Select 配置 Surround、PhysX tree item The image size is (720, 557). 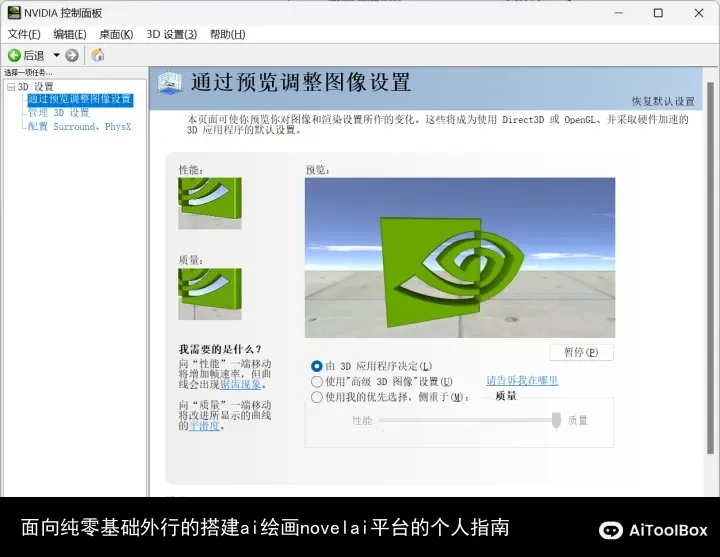79,126
